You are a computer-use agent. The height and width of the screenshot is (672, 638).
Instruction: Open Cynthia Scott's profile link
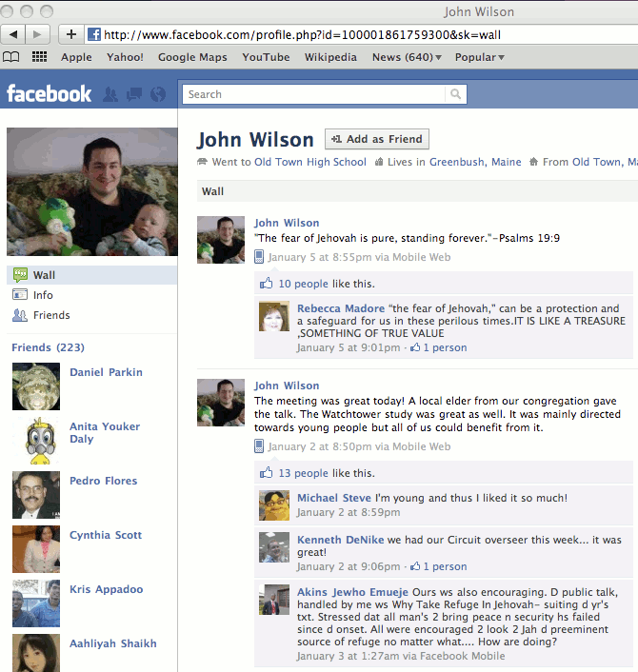pyautogui.click(x=106, y=535)
